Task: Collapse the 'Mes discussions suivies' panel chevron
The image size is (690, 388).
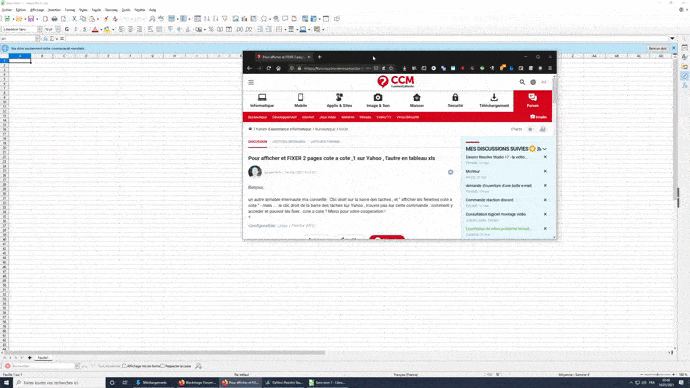Action: click(x=545, y=149)
